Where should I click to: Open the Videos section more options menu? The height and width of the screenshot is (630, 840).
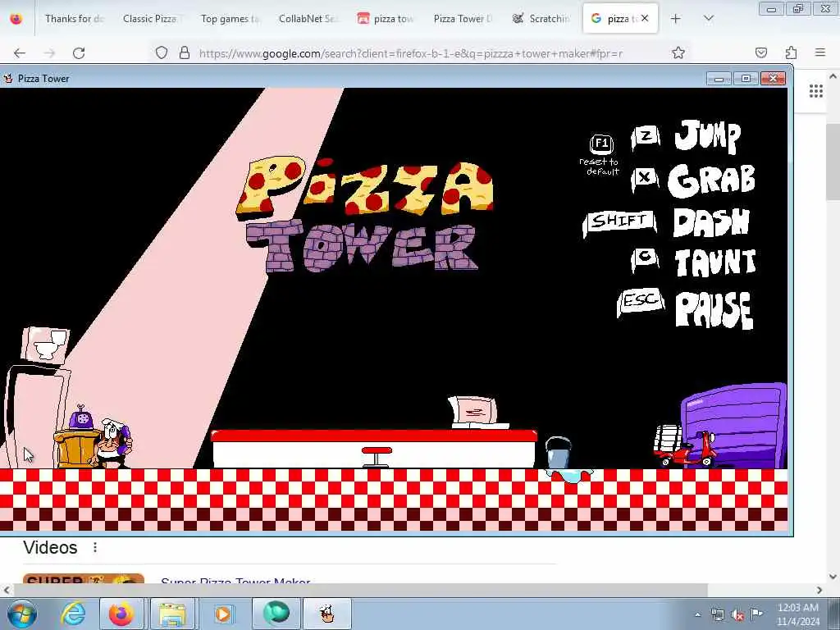pyautogui.click(x=95, y=547)
